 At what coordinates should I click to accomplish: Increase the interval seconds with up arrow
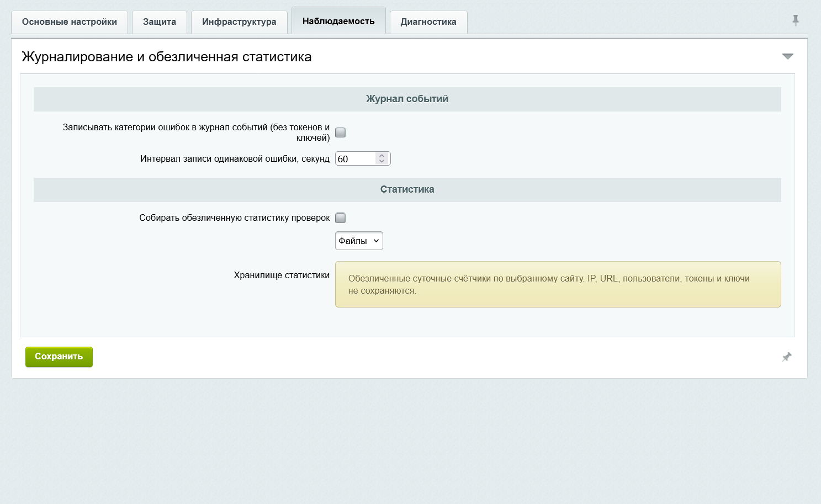point(382,156)
